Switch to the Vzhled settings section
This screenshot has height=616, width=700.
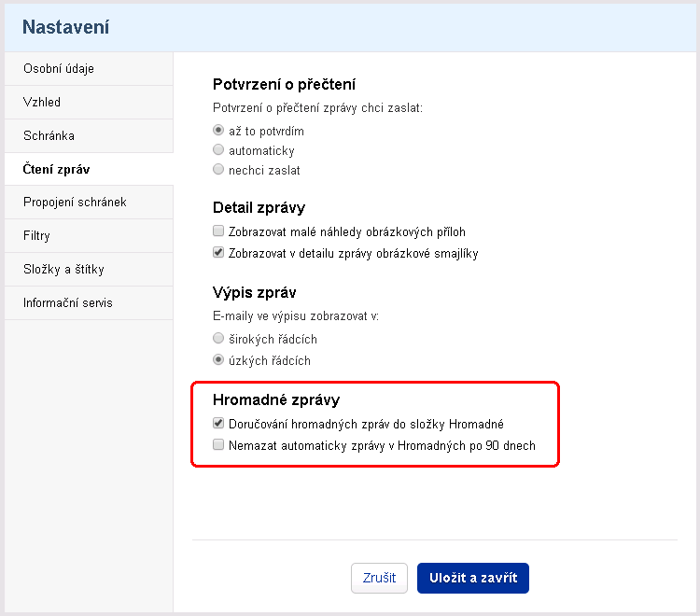[89, 103]
